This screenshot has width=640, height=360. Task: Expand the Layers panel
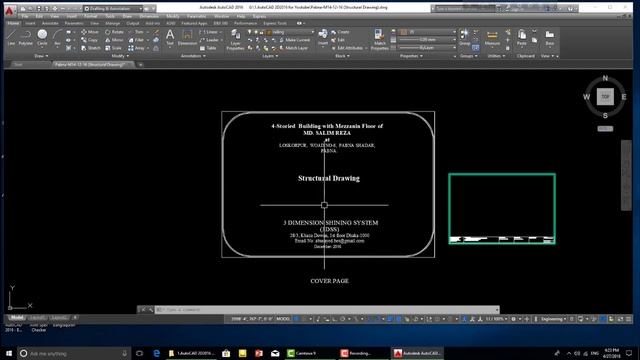tap(270, 56)
